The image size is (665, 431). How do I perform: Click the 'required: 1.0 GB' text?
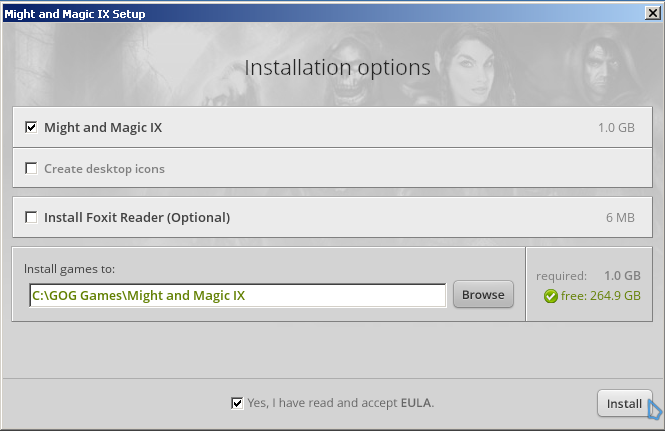click(588, 276)
